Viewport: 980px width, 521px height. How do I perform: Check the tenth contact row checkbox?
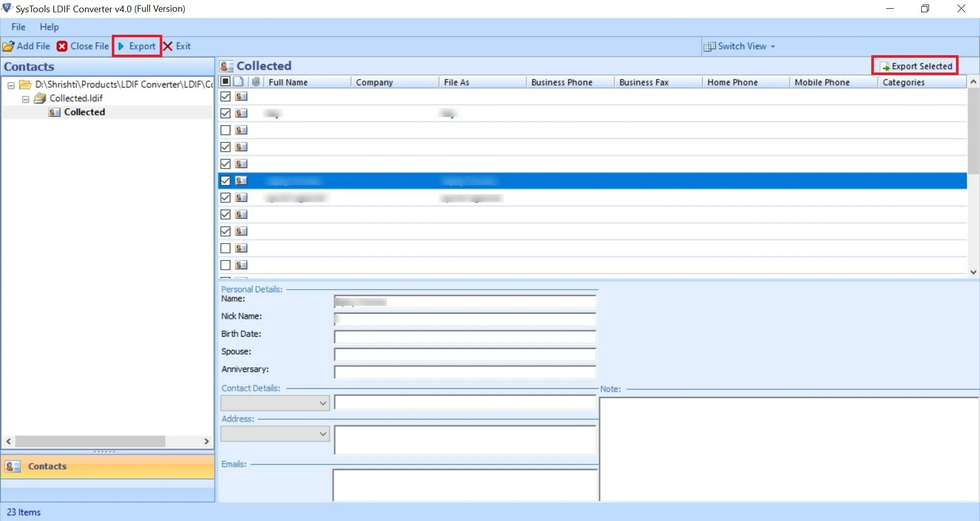[225, 248]
